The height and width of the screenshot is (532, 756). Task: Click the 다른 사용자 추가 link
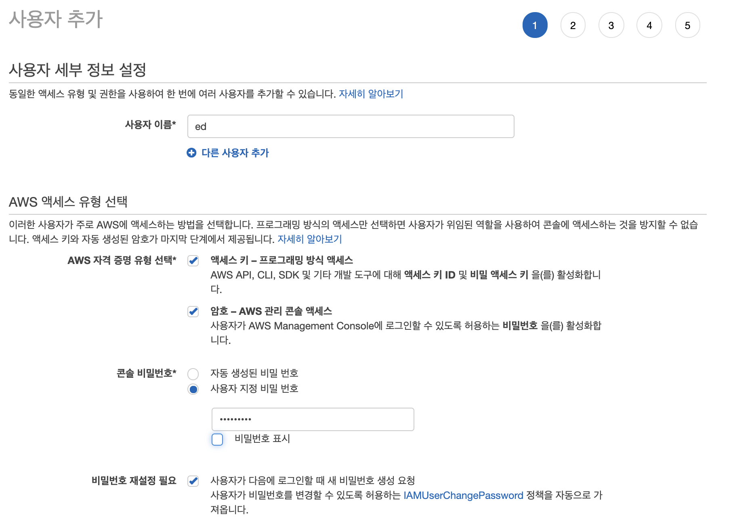click(235, 153)
